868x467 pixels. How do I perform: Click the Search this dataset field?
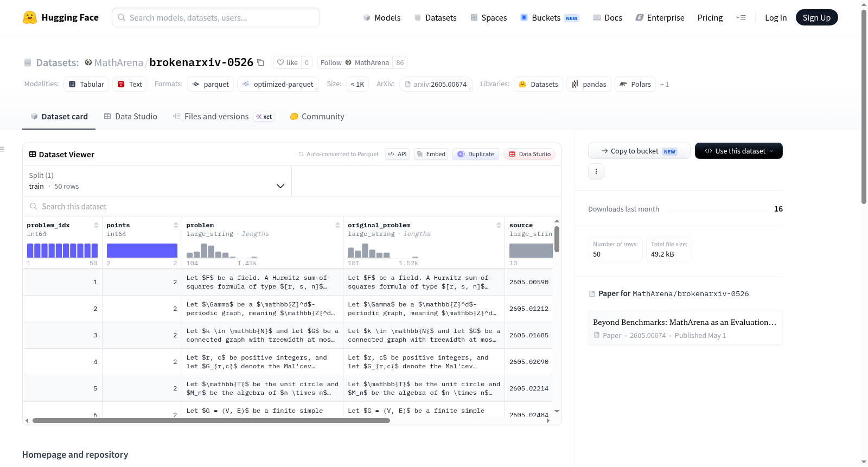coord(292,206)
